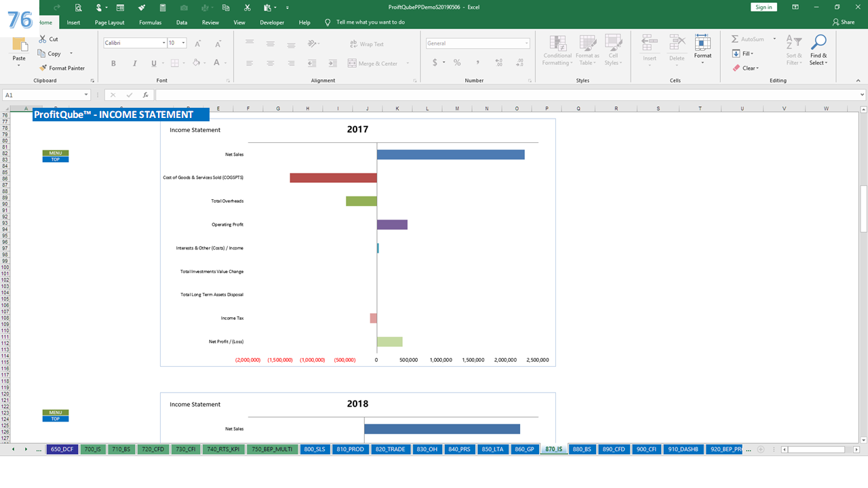
Task: Open Format as Table gallery
Action: click(587, 51)
